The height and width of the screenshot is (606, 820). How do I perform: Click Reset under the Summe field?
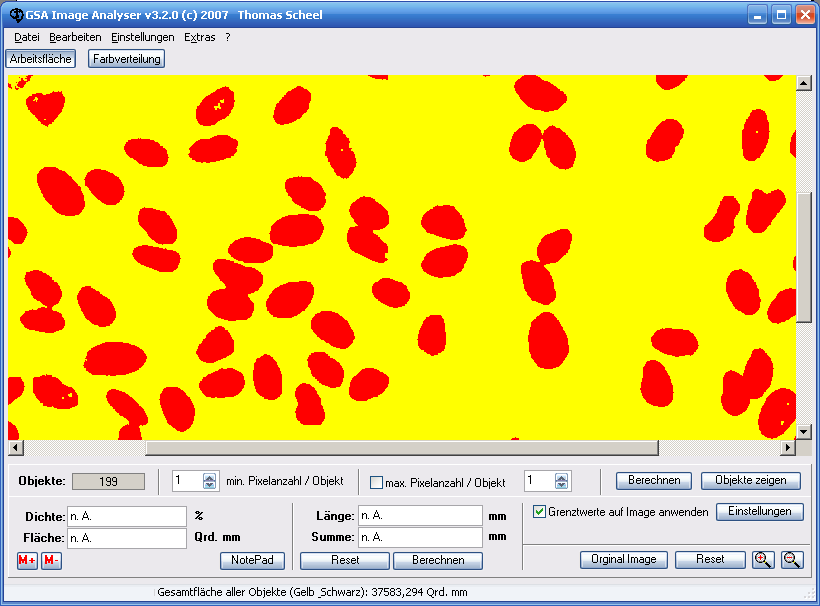345,561
